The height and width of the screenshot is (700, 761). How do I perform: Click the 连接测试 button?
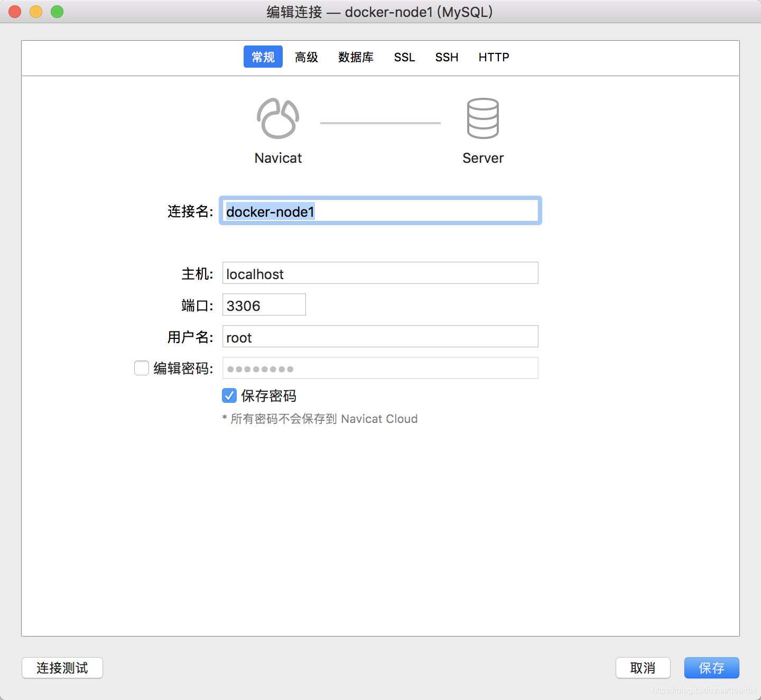(62, 668)
